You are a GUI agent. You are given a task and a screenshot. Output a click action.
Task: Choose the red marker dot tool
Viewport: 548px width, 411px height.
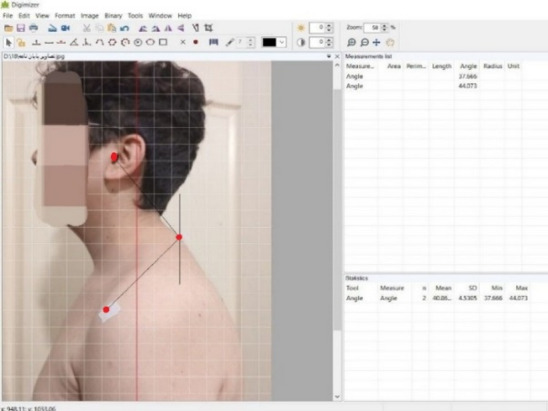[196, 42]
